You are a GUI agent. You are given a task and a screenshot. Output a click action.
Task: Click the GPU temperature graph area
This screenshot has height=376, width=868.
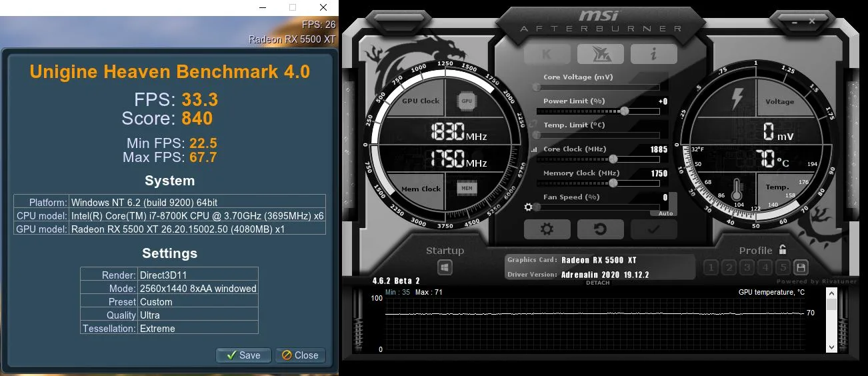595,323
